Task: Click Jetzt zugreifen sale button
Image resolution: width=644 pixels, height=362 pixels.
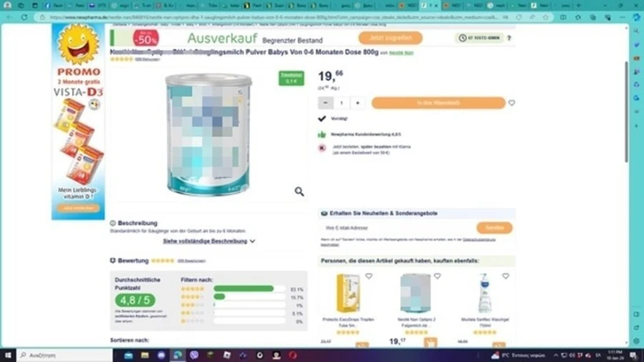Action: 390,38
